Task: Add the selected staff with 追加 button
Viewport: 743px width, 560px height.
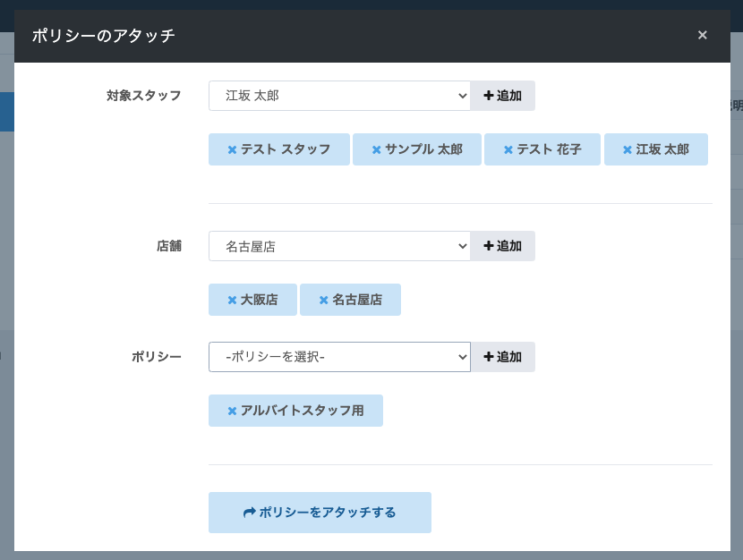Action: (x=503, y=96)
